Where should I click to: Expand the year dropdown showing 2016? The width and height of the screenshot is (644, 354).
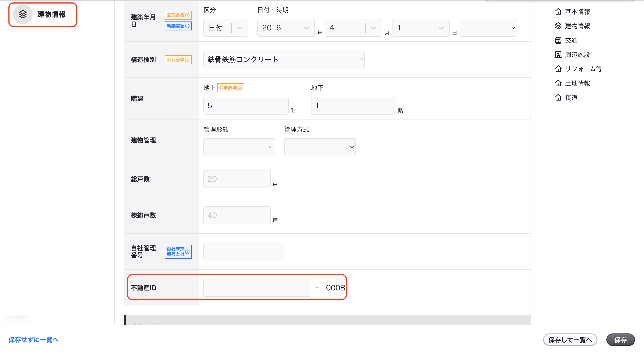tap(286, 28)
